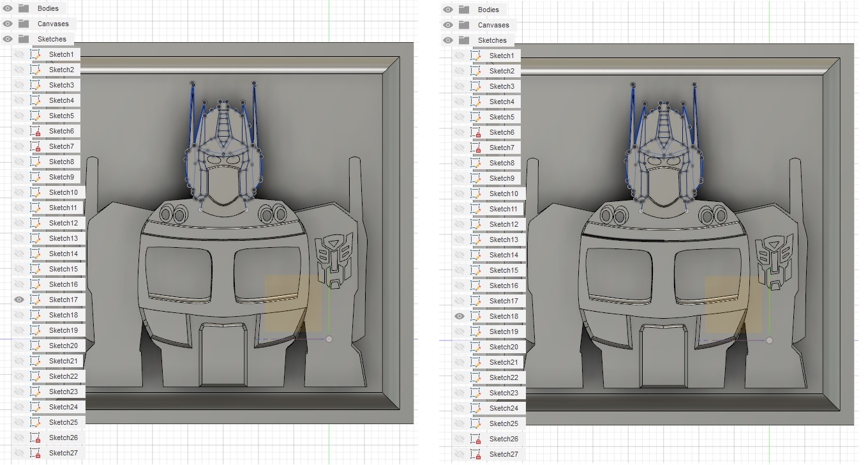Hide visible Sketch18 in right browser
This screenshot has height=465, width=868.
[x=460, y=316]
